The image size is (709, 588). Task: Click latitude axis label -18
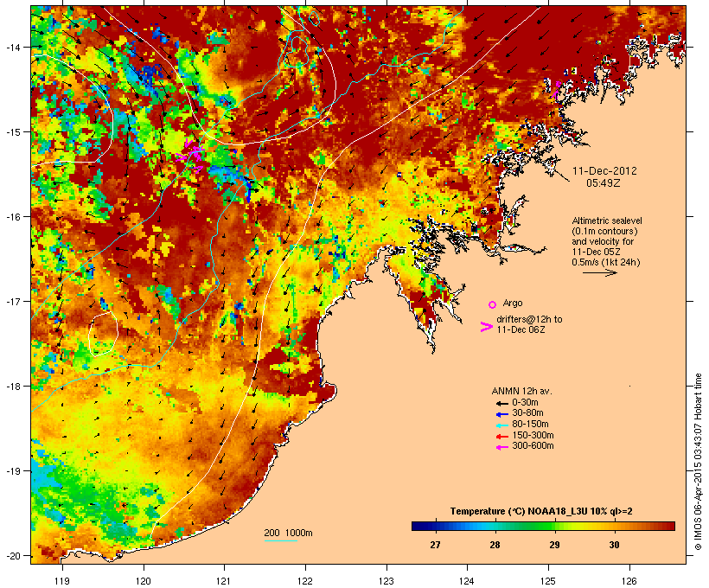(14, 387)
